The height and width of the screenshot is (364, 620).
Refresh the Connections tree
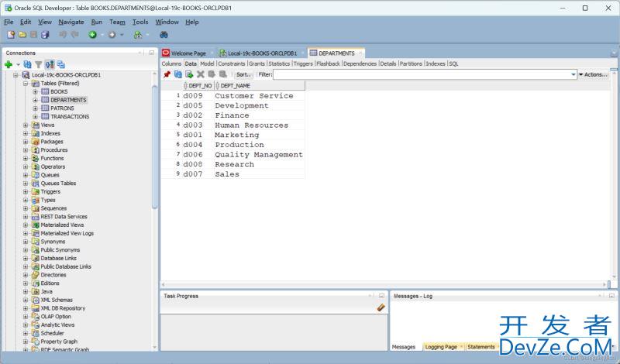[27, 64]
